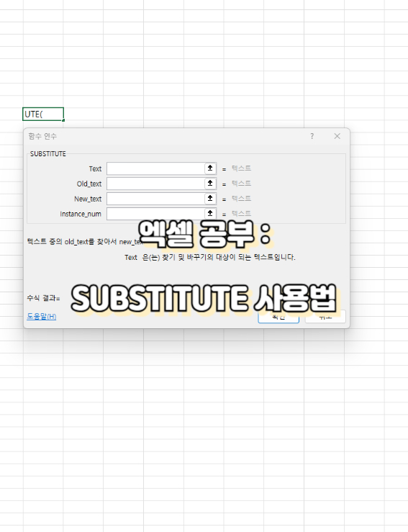Click the 함수 인수 dialog title
The image size is (408, 532).
click(x=42, y=136)
